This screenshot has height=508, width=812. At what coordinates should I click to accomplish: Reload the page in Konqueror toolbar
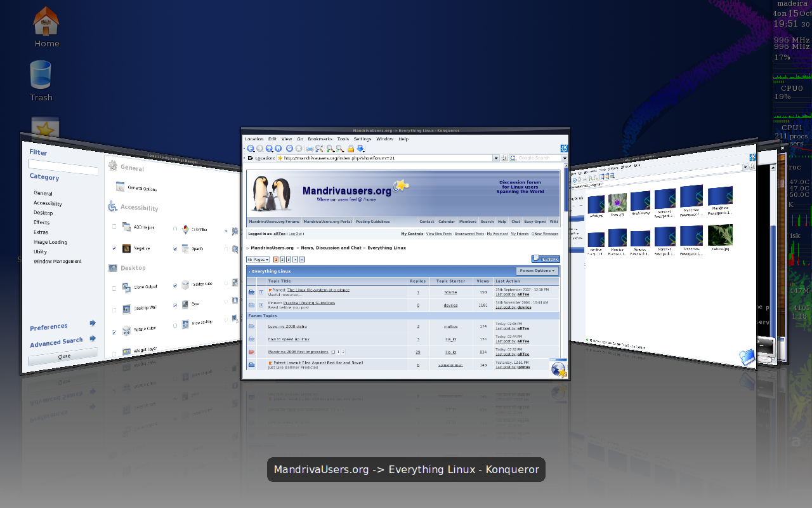[x=289, y=149]
